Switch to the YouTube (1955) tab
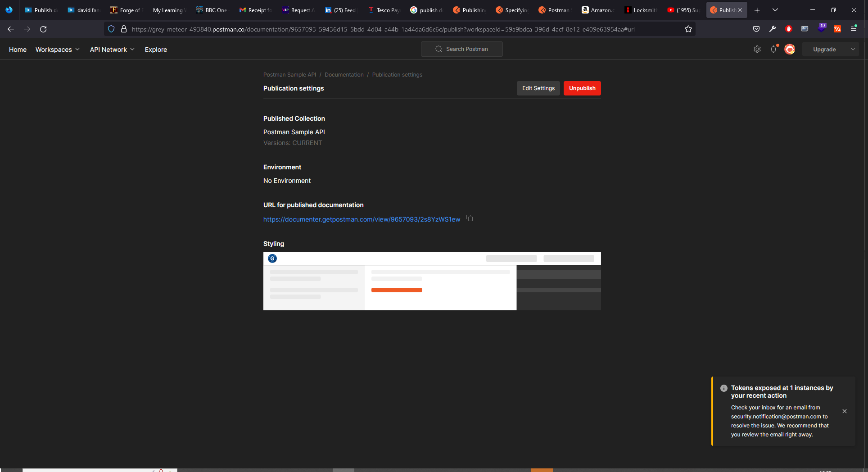 683,10
